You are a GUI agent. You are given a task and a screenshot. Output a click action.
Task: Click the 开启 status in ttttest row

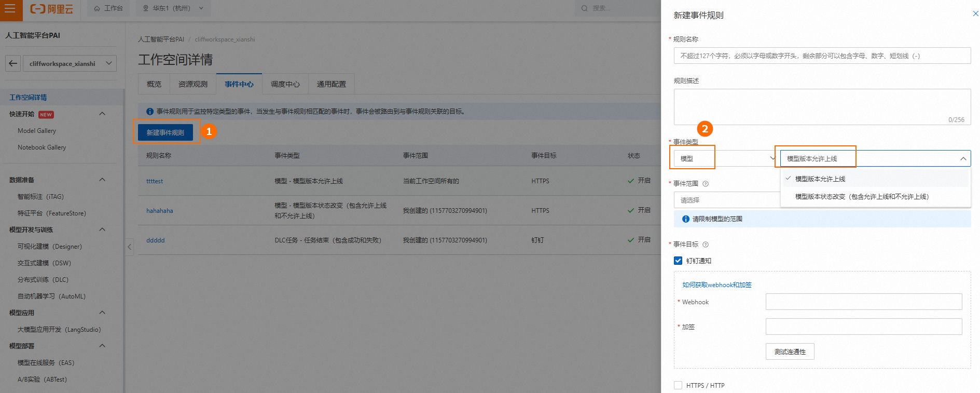tap(639, 181)
